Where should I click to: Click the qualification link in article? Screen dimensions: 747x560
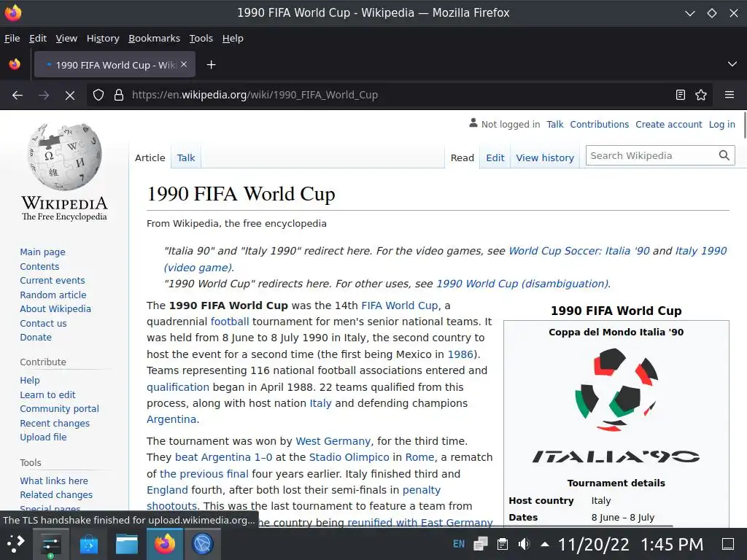point(178,387)
